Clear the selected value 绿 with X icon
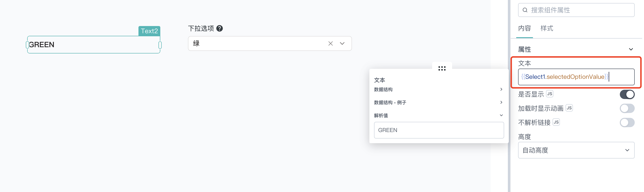 pyautogui.click(x=330, y=43)
